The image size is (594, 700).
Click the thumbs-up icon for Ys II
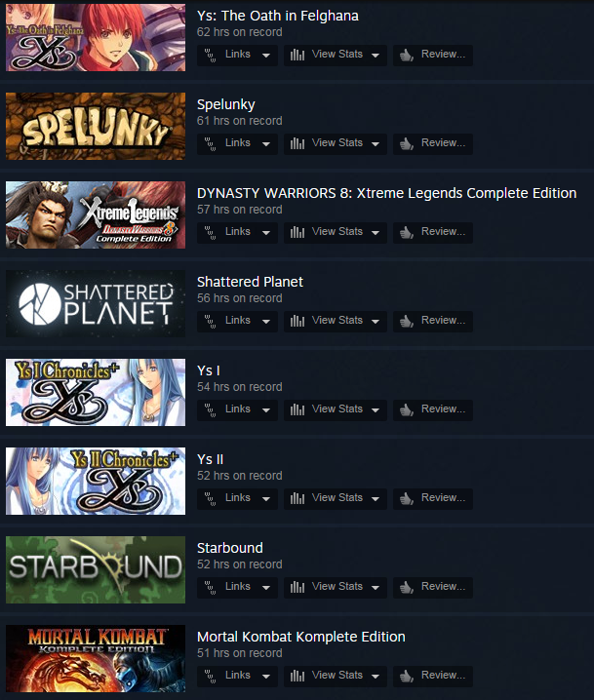coord(407,498)
